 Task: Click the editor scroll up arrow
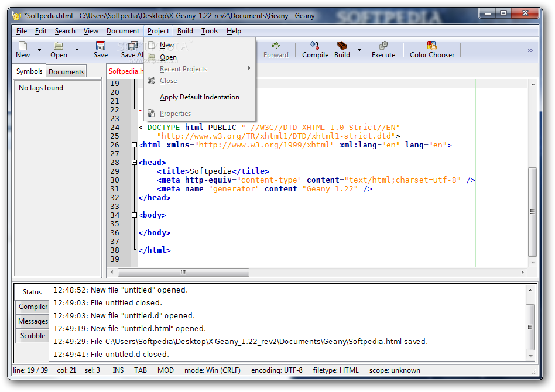click(532, 84)
